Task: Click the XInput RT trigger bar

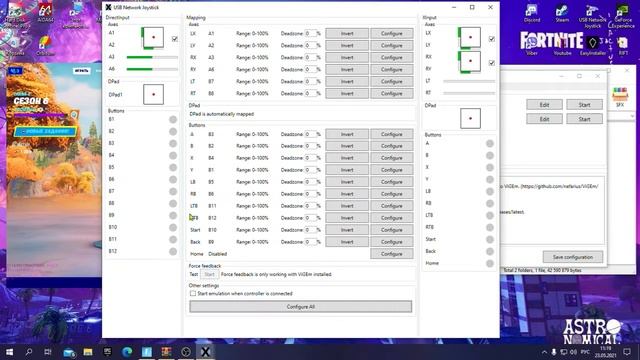Action: (x=469, y=93)
